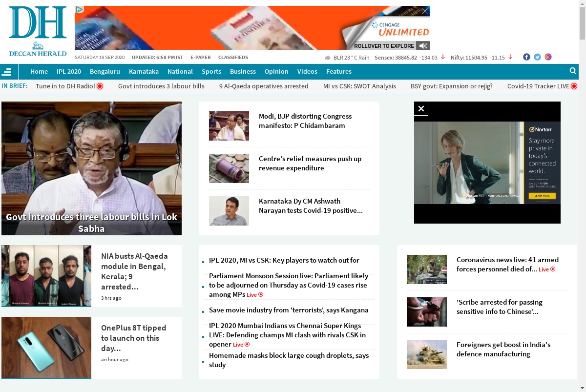Open 'Scribe arrested' Chinese info headline

500,307
